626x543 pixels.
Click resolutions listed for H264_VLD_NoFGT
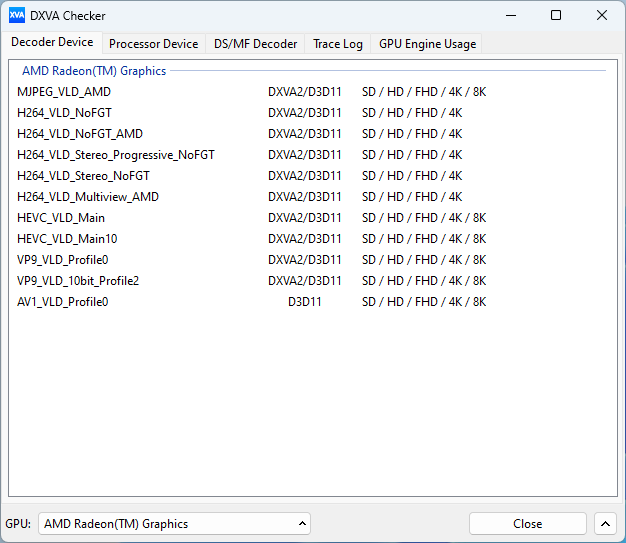(412, 113)
